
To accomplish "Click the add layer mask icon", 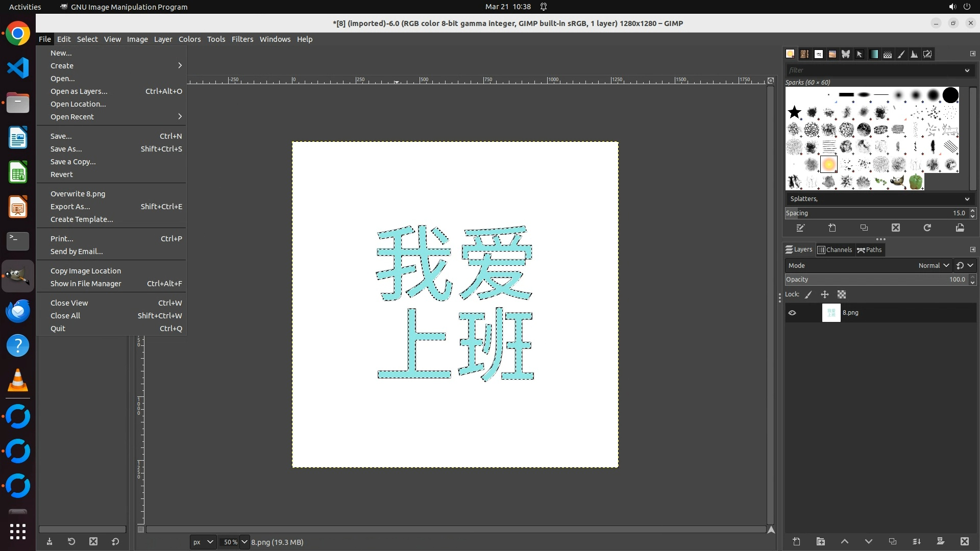I will tap(940, 541).
